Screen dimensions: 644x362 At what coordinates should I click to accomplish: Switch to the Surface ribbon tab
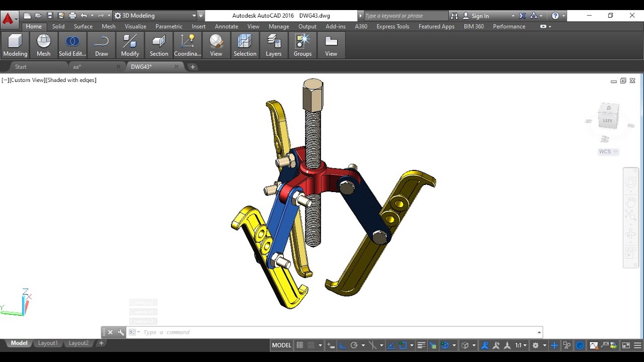coord(83,26)
